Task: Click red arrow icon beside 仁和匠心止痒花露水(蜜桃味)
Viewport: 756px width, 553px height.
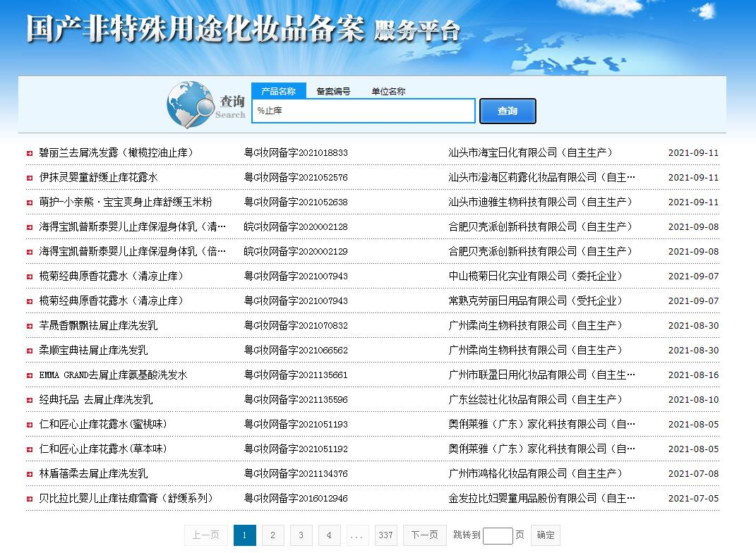Action: pyautogui.click(x=30, y=425)
